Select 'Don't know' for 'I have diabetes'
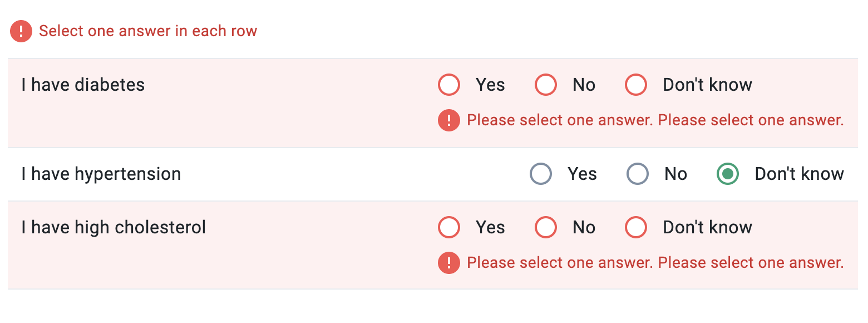Viewport: 868px width, 323px height. 636,85
